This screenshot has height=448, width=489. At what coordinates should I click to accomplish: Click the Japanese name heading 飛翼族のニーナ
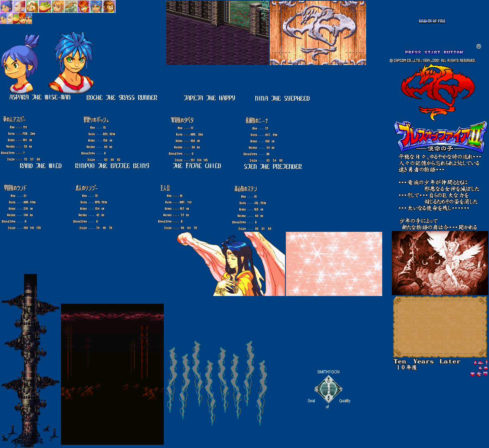point(257,120)
